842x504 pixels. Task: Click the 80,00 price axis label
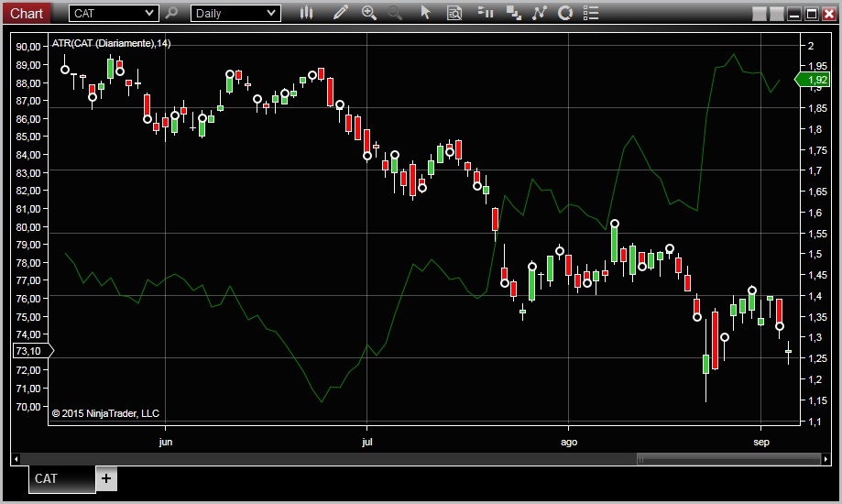(x=27, y=226)
